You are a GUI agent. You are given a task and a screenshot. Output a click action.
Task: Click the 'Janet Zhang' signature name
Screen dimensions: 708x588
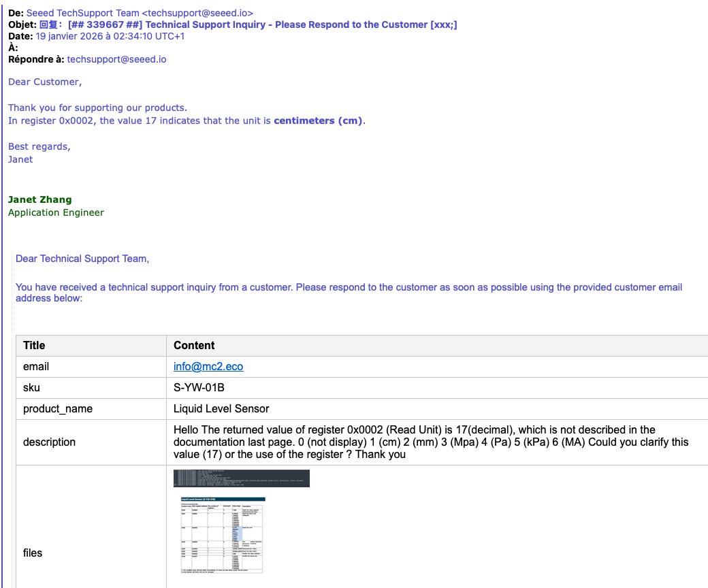click(x=39, y=199)
